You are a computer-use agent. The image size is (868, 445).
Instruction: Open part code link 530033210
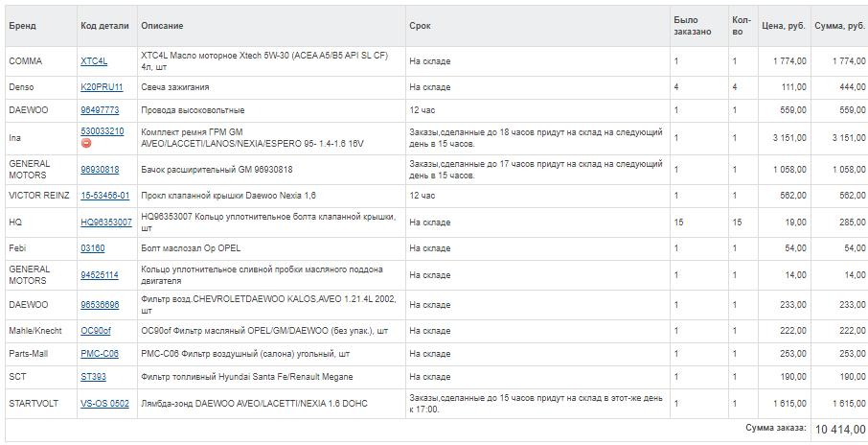click(x=103, y=132)
